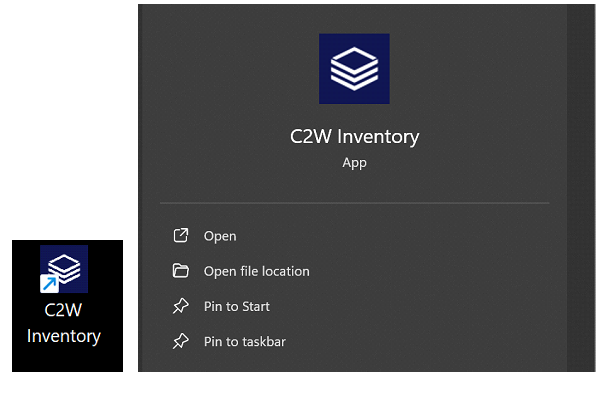Click the horizontal divider line below "App"
This screenshot has width=606, height=396.
point(354,203)
